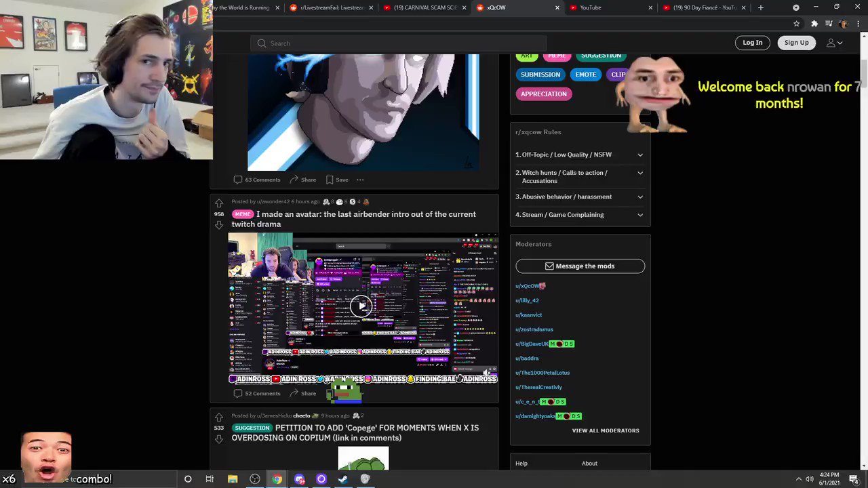Bookmark this page with star icon
Image resolution: width=868 pixels, height=488 pixels.
(797, 24)
